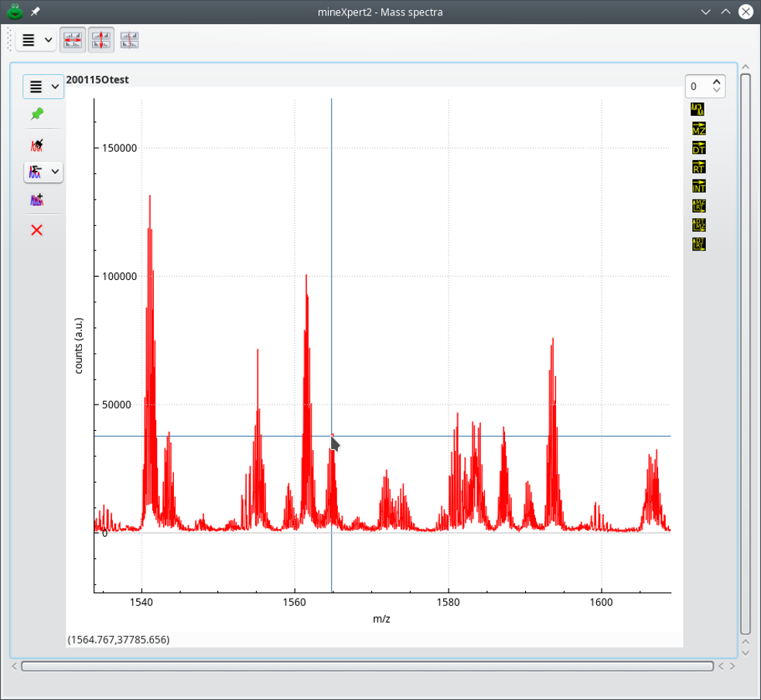Click the DT/MZ color map icon

click(698, 225)
